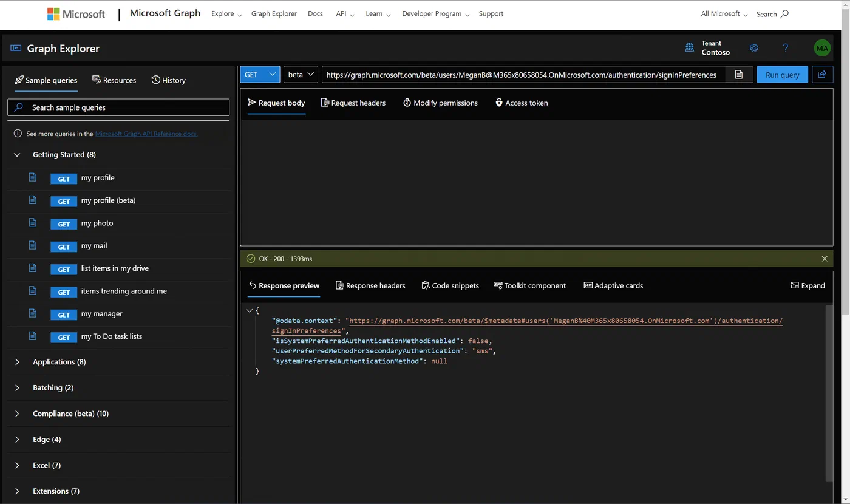
Task: Open the Developer Program menu
Action: point(436,13)
